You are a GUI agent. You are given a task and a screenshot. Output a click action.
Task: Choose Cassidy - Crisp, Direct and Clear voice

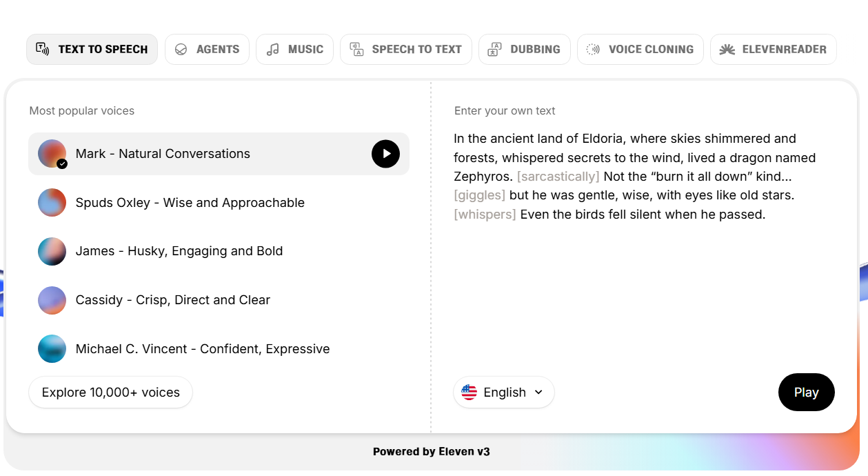[x=172, y=300]
